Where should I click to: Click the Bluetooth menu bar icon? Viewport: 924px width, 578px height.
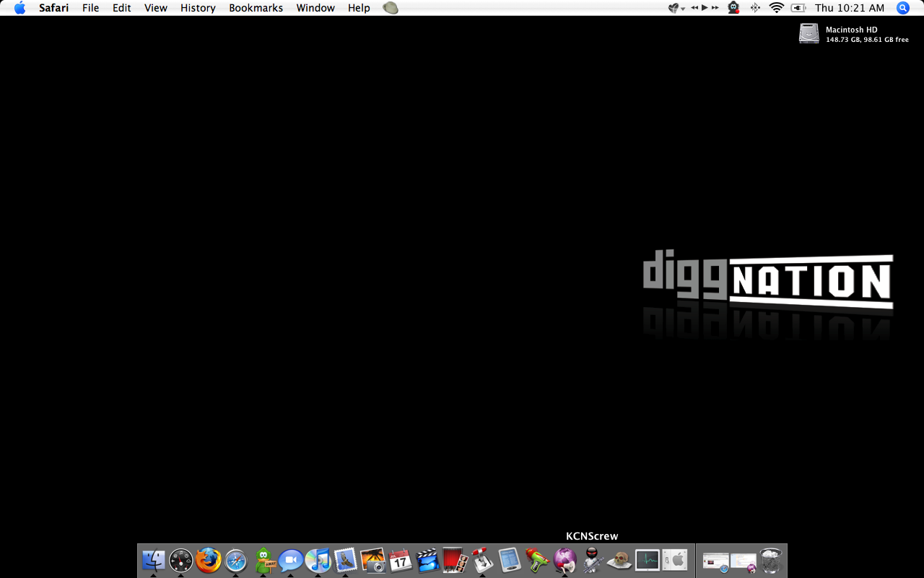coord(755,8)
